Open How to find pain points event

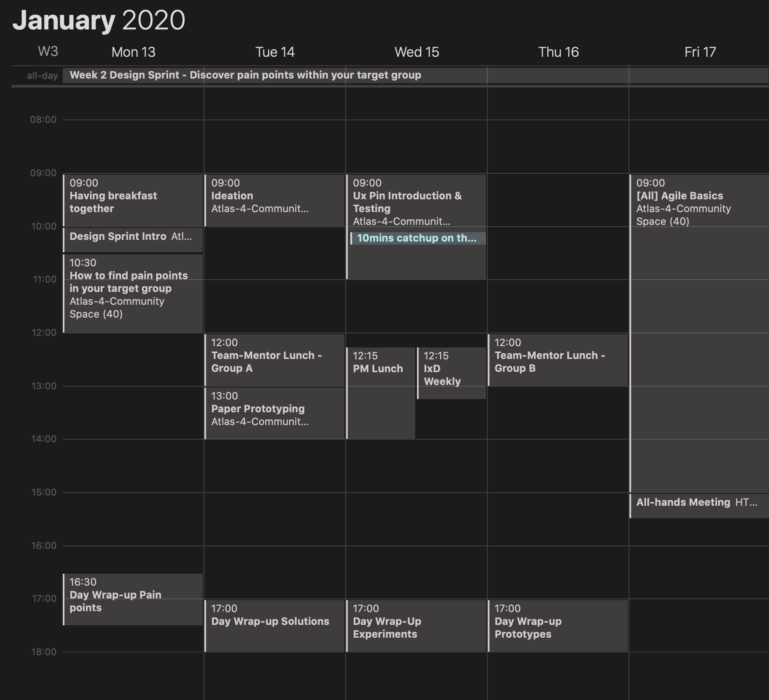click(x=133, y=294)
